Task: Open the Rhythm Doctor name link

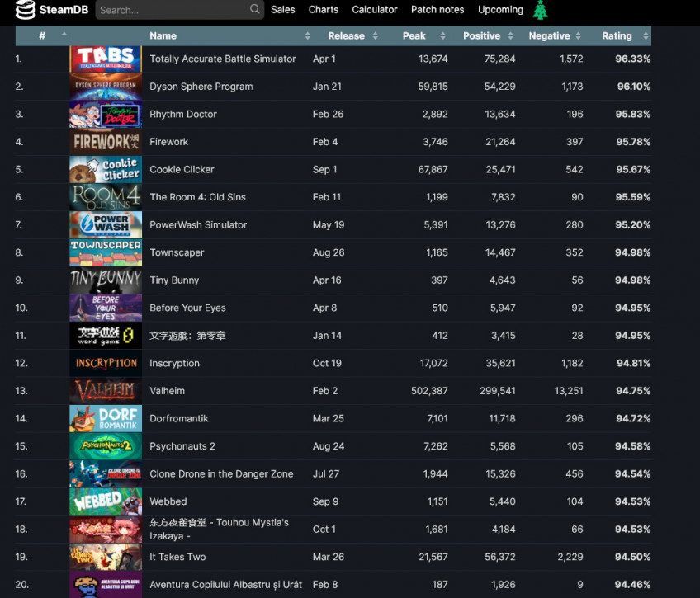Action: pos(183,114)
